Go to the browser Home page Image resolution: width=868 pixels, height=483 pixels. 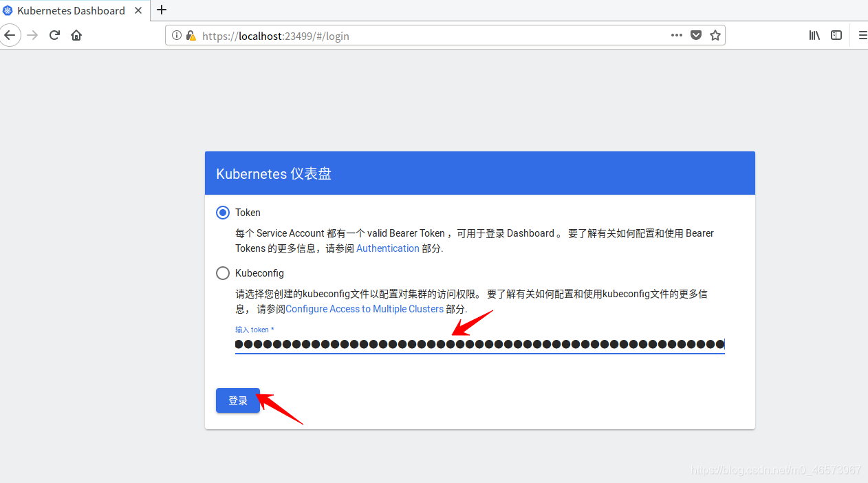pos(76,35)
